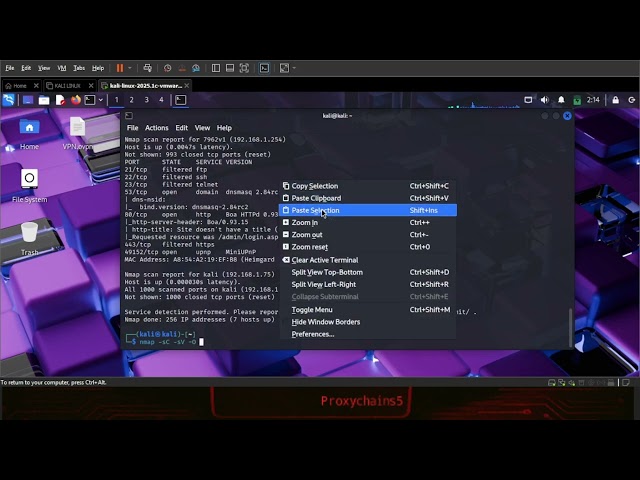Enter full screen mode icon in VMware toolbar

click(x=244, y=68)
